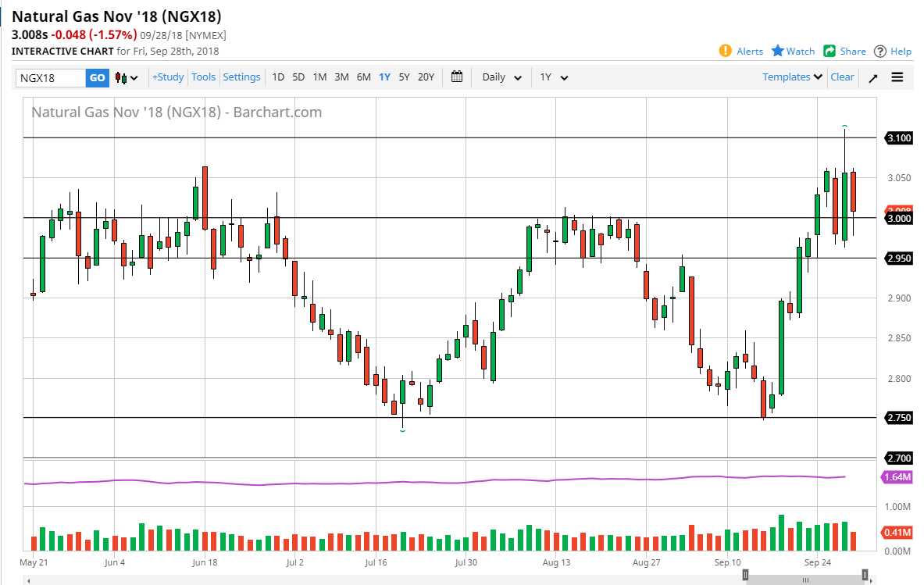The width and height of the screenshot is (924, 585).
Task: Open the chart Settings menu
Action: tap(241, 77)
